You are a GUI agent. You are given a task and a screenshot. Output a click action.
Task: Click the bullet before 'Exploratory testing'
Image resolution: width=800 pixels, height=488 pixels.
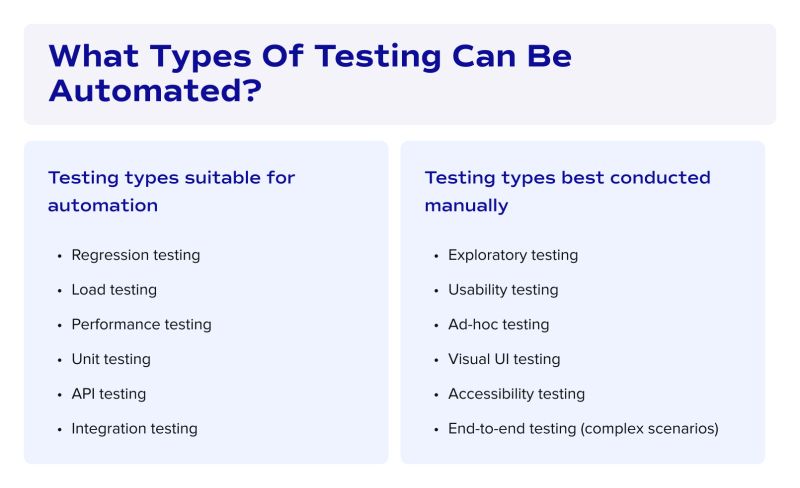(436, 256)
